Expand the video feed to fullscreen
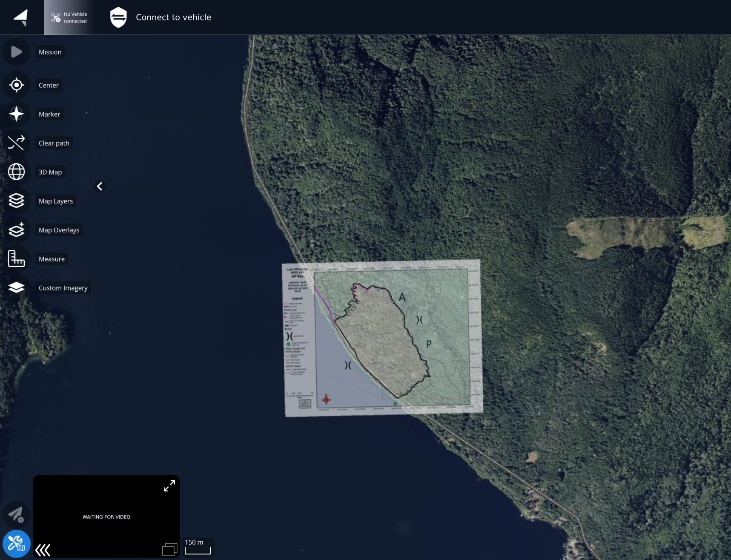The width and height of the screenshot is (731, 560). [x=169, y=486]
